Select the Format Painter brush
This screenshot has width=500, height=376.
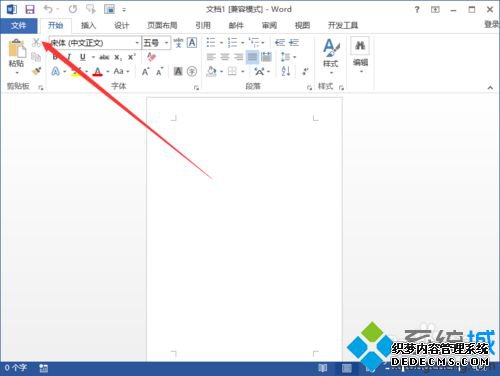point(36,71)
